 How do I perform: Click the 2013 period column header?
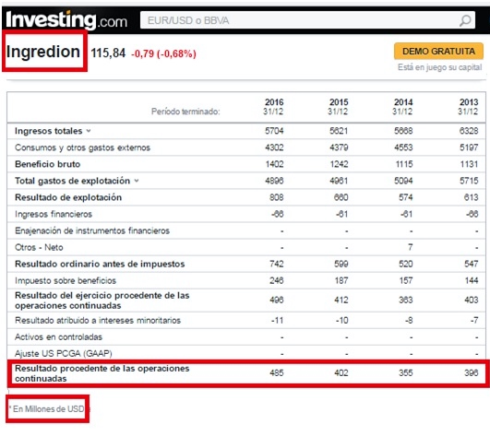coord(468,107)
